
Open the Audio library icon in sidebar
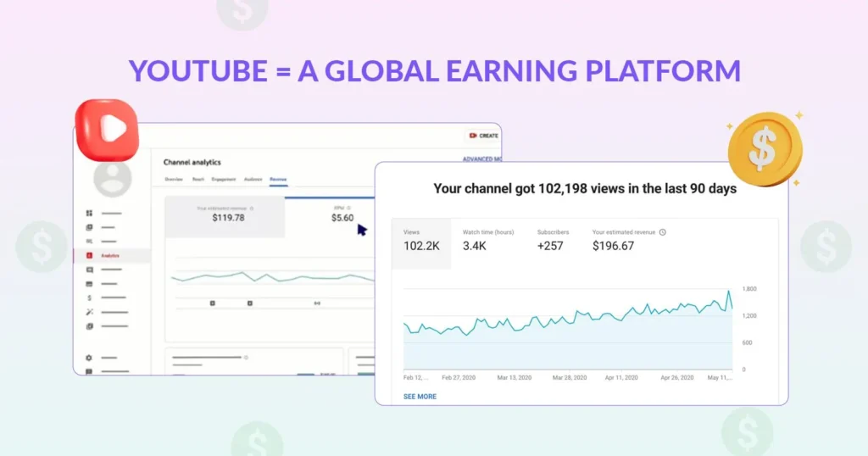click(x=89, y=326)
